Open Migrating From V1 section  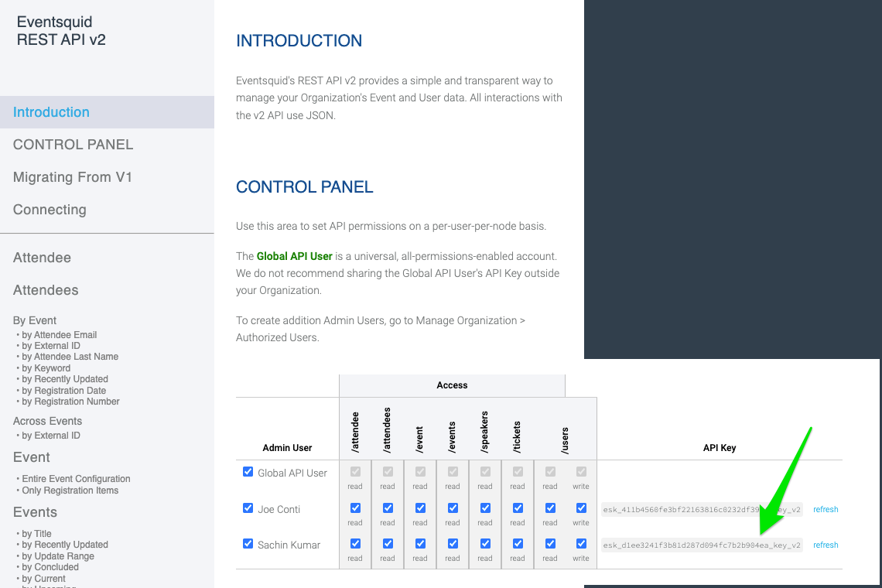[73, 177]
